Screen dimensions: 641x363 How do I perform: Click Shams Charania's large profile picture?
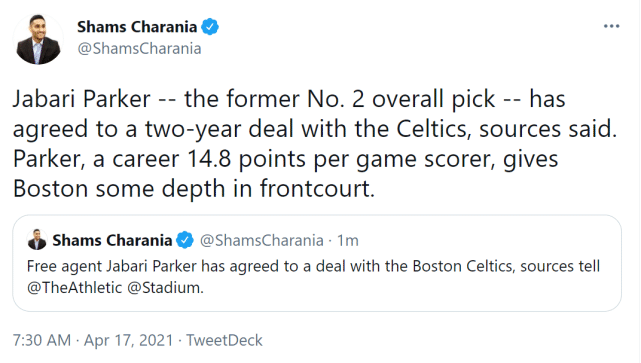point(38,39)
